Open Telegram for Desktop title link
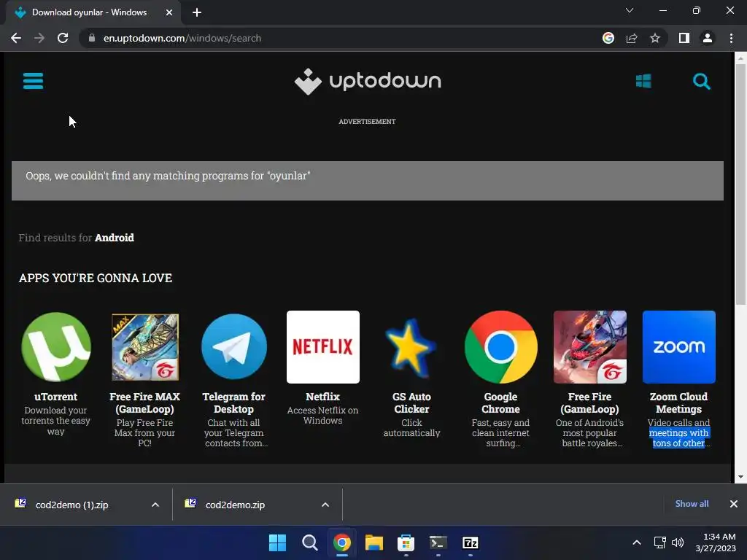The width and height of the screenshot is (747, 560). pos(234,402)
